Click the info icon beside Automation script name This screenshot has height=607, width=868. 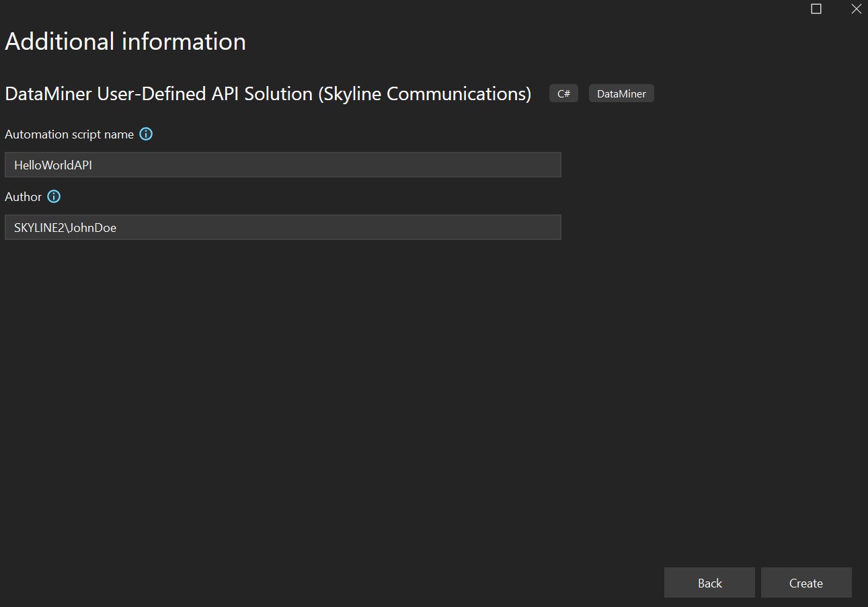(x=146, y=134)
